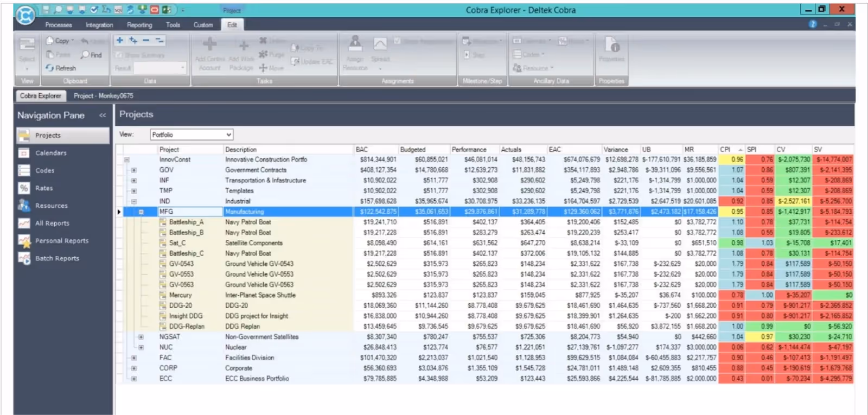This screenshot has width=868, height=415.
Task: Expand the ECC portfolio node
Action: click(133, 379)
